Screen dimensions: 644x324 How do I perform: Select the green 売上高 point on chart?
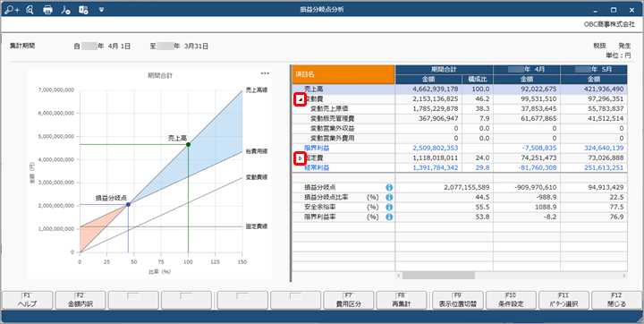pos(188,144)
